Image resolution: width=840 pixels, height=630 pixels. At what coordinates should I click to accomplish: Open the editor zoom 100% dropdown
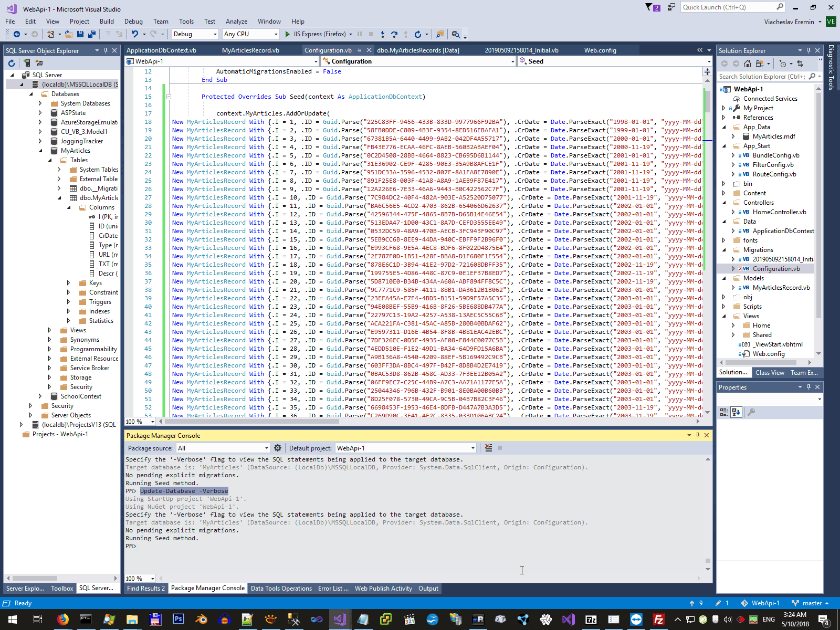coord(140,421)
